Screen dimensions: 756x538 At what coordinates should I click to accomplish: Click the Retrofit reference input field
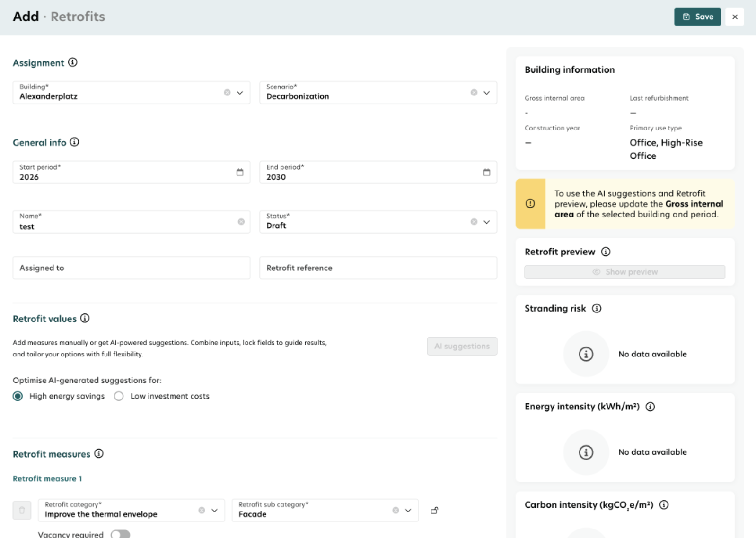pos(378,268)
